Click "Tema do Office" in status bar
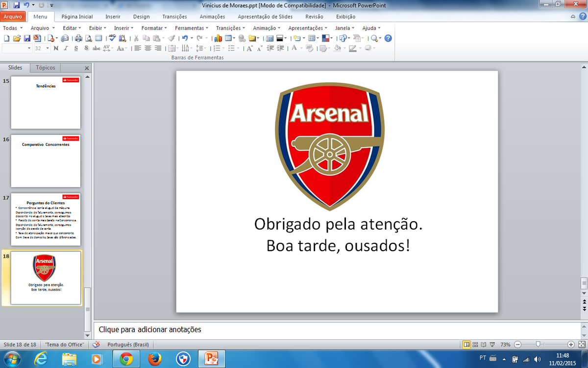This screenshot has height=368, width=588. [x=65, y=344]
